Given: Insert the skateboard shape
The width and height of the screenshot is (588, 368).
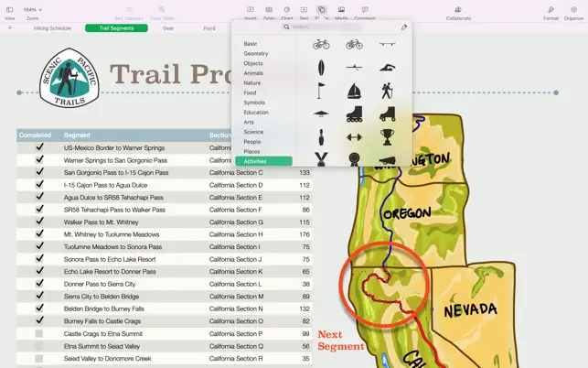Looking at the screenshot, I should point(387,44).
